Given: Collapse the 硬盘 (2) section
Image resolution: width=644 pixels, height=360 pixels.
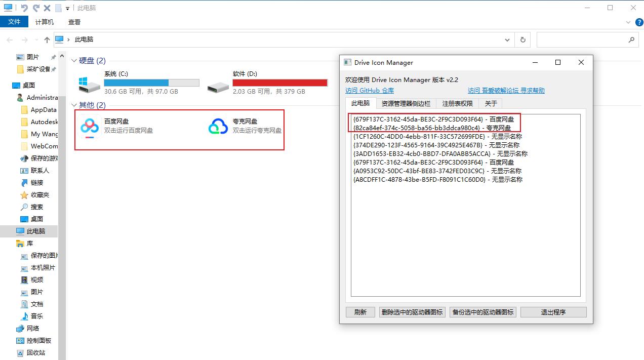Looking at the screenshot, I should coord(74,60).
